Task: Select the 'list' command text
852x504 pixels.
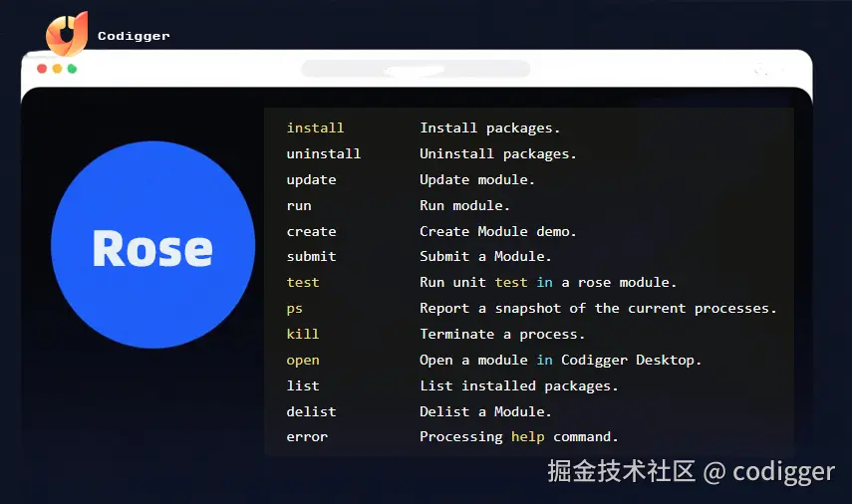Action: 303,385
